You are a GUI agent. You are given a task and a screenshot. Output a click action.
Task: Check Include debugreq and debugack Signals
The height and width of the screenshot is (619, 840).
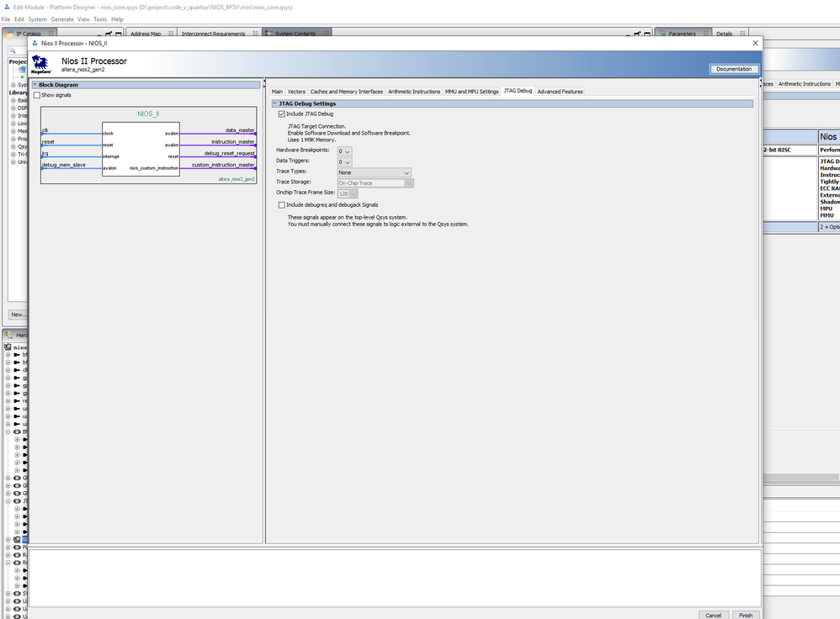pyautogui.click(x=282, y=205)
